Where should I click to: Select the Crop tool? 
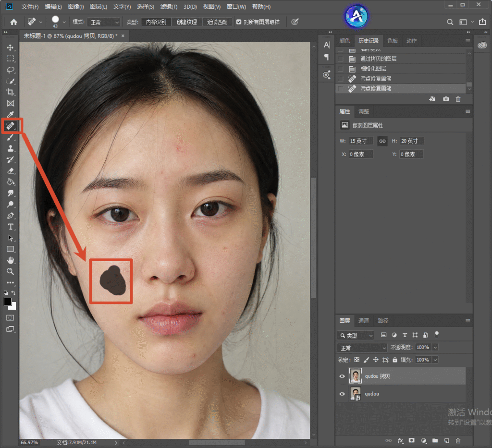coord(11,92)
